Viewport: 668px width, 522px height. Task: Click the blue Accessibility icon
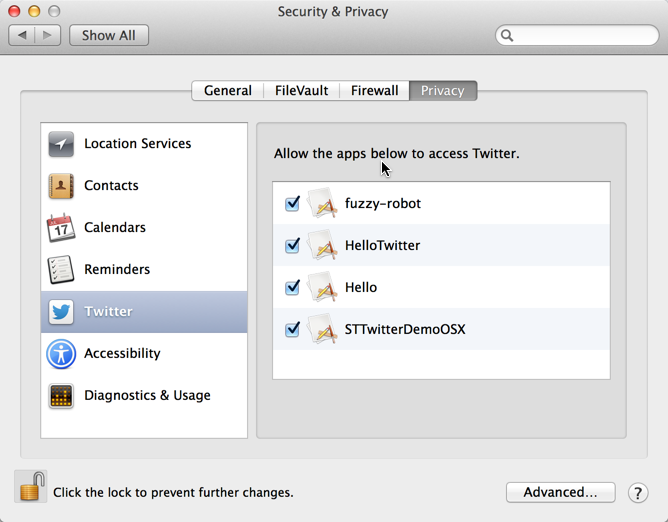(61, 354)
